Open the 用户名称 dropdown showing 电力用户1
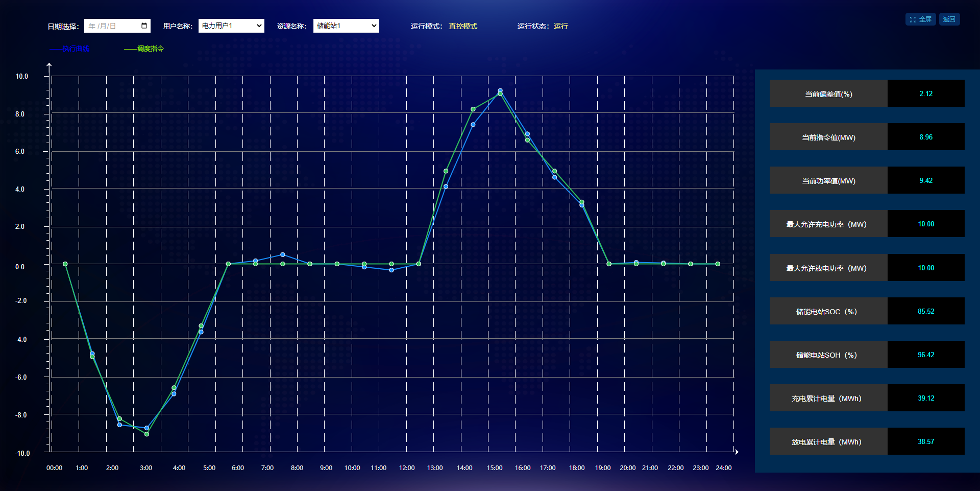 tap(231, 26)
